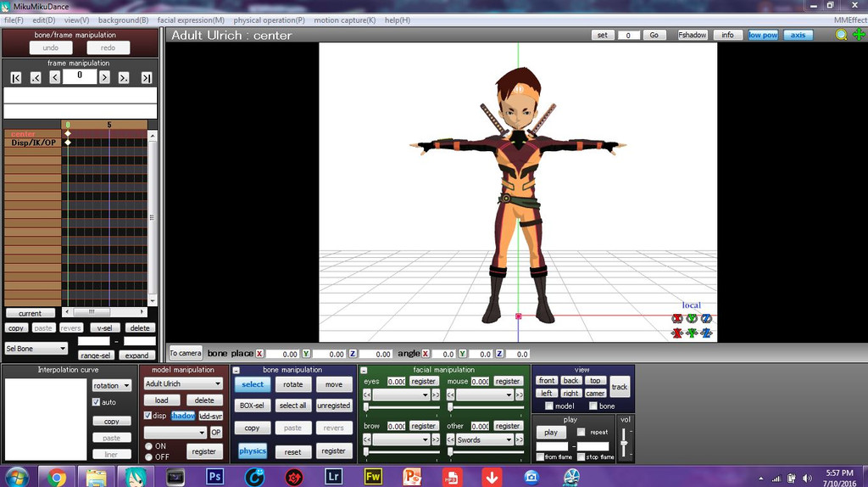This screenshot has height=487, width=868.
Task: Click the upper Y rotation axis icon
Action: (692, 318)
